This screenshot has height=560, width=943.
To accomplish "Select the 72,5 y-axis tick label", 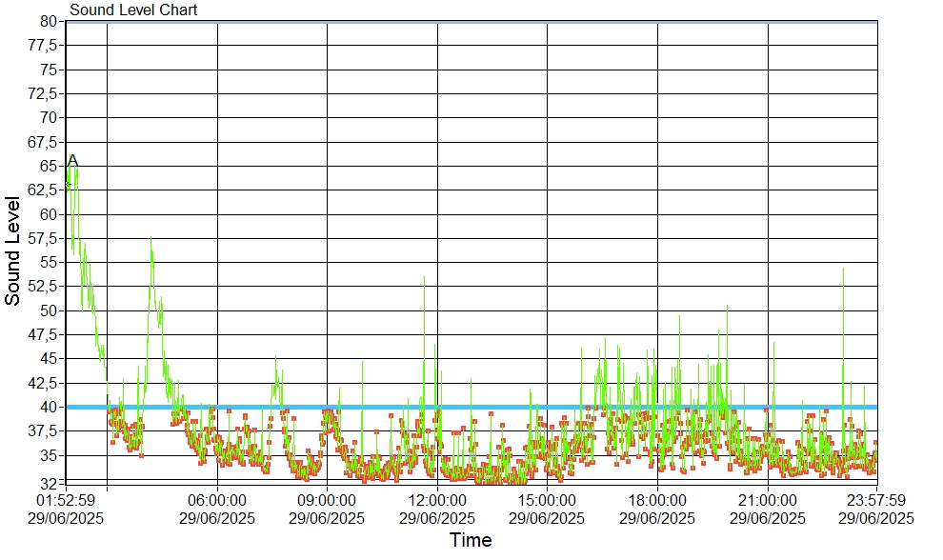I will point(44,93).
